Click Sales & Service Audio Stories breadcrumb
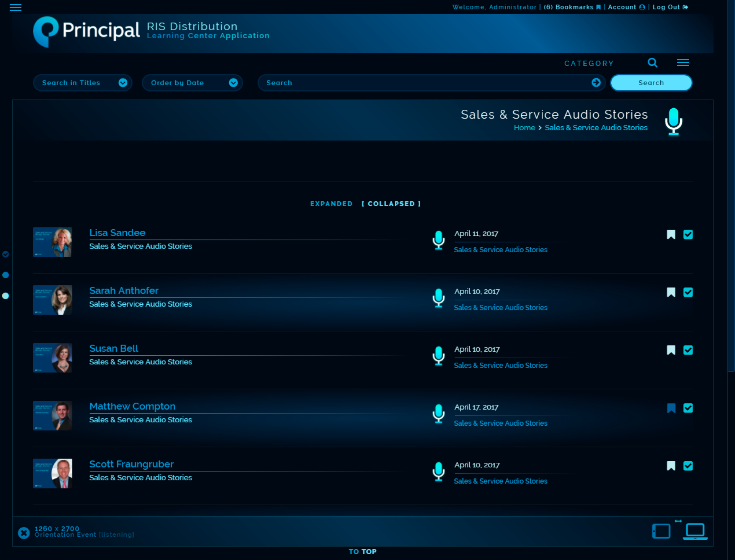Viewport: 735px width, 560px height. [596, 127]
